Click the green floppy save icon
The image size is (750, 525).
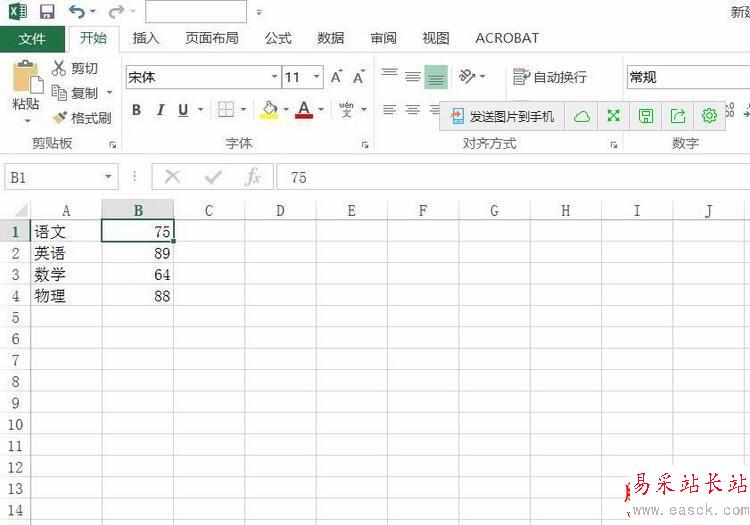(646, 116)
